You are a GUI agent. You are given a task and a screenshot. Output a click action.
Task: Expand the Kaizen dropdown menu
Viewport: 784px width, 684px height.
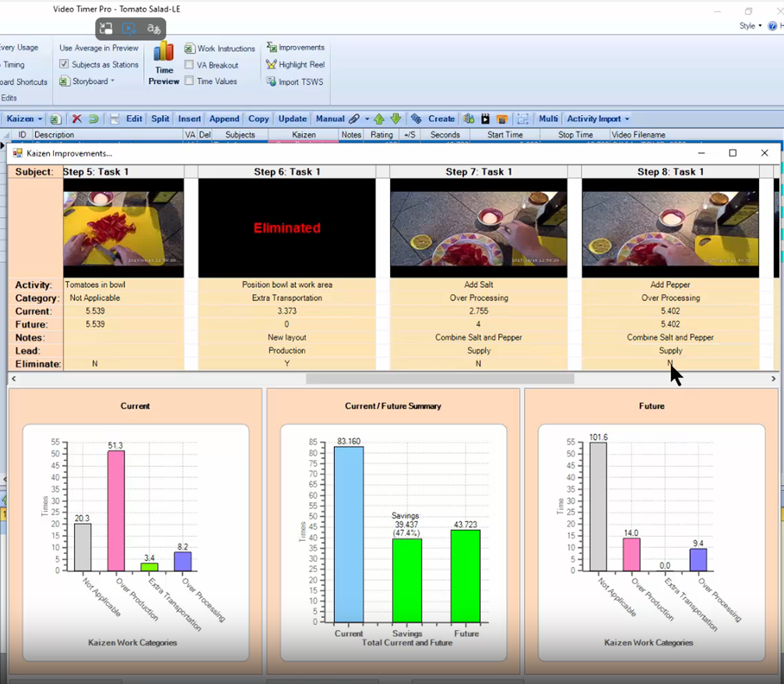click(x=40, y=119)
